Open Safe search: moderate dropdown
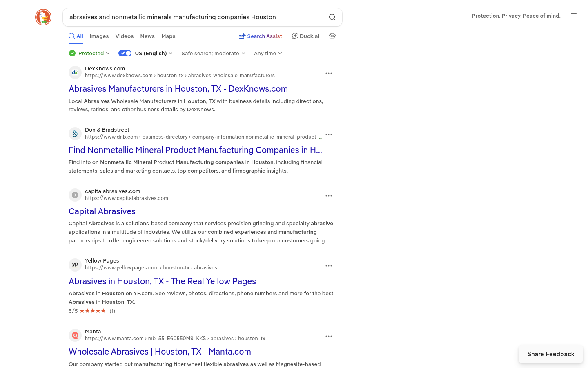Viewport: 588px width, 368px height. click(x=213, y=53)
